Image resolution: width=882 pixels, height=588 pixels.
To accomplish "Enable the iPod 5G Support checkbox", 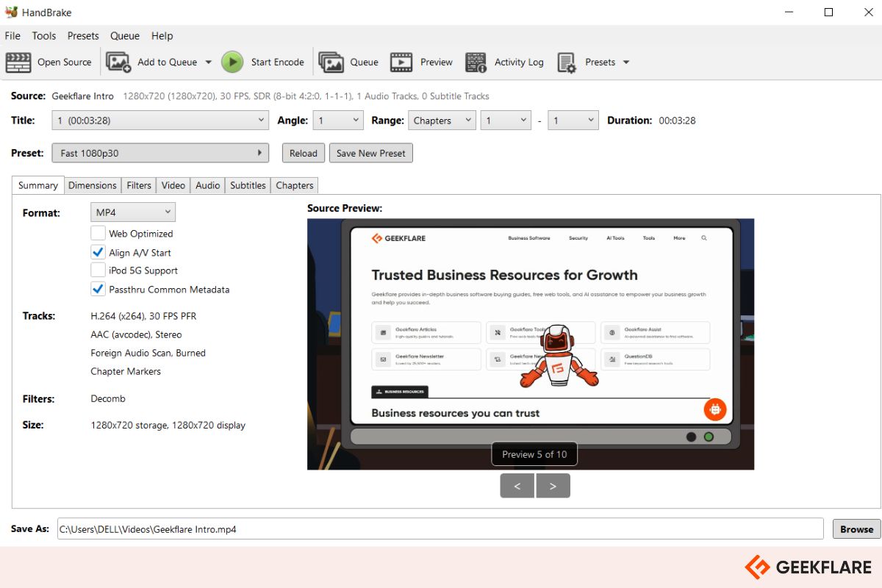I will coord(98,270).
